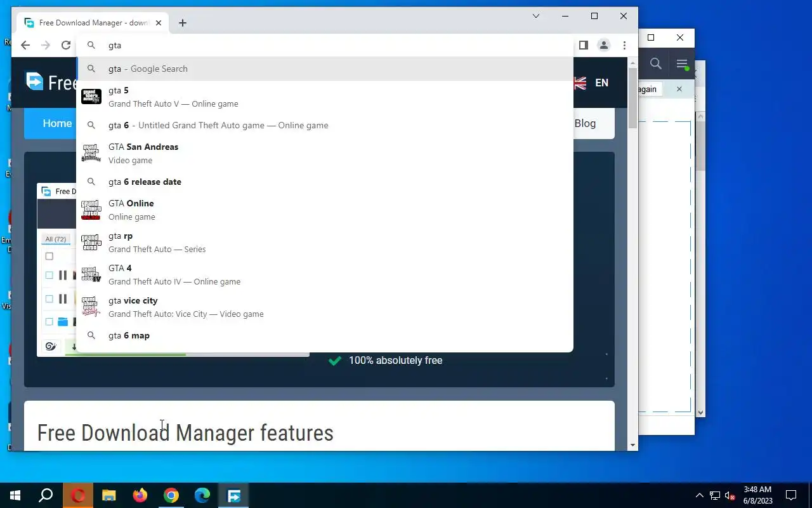Tick the folder-row checkbox in preview
812x508 pixels.
[49, 322]
